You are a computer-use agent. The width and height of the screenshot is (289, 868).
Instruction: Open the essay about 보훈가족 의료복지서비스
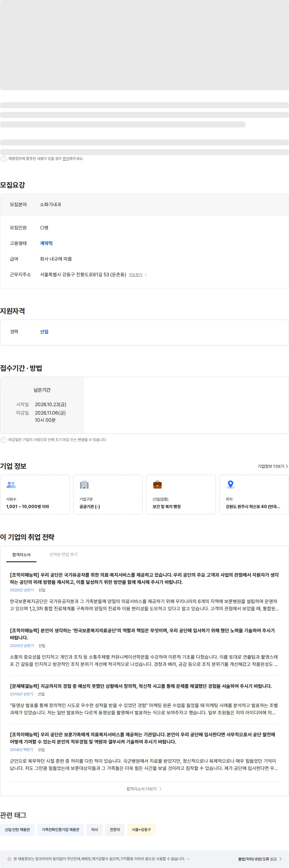[x=144, y=738]
